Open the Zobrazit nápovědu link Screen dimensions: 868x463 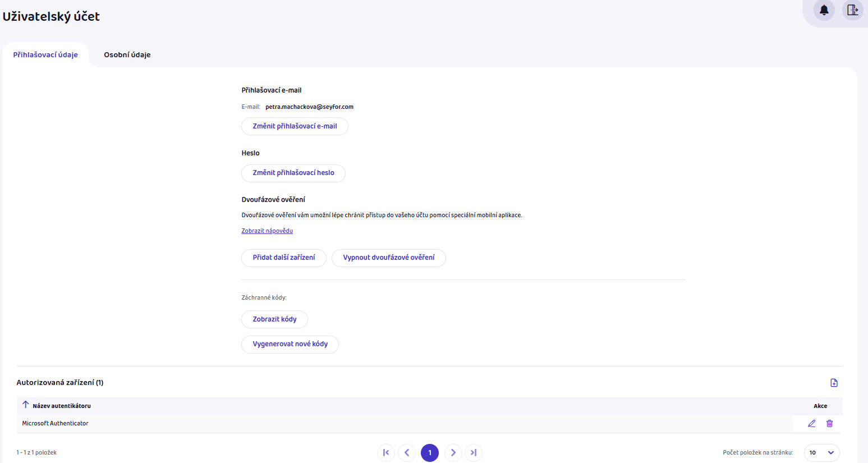[267, 231]
